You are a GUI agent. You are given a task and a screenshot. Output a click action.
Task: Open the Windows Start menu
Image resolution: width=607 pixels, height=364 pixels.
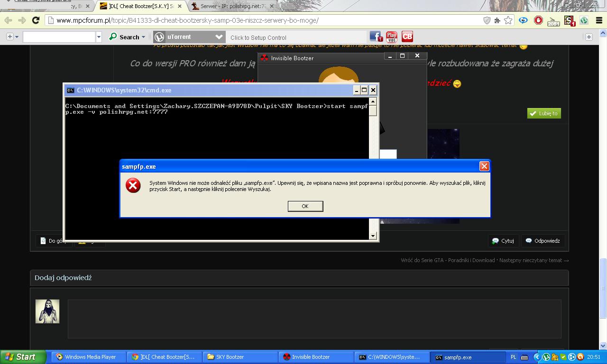(x=23, y=357)
